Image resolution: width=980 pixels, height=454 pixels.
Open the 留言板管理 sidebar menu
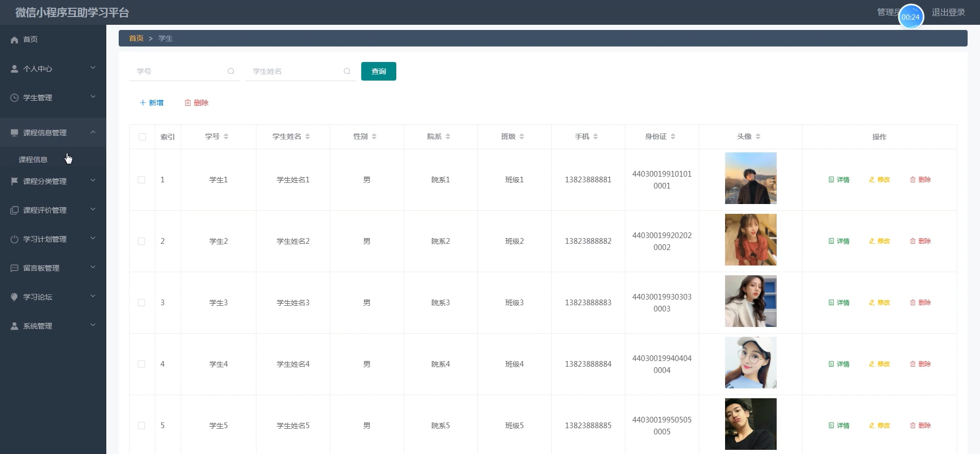(41, 268)
